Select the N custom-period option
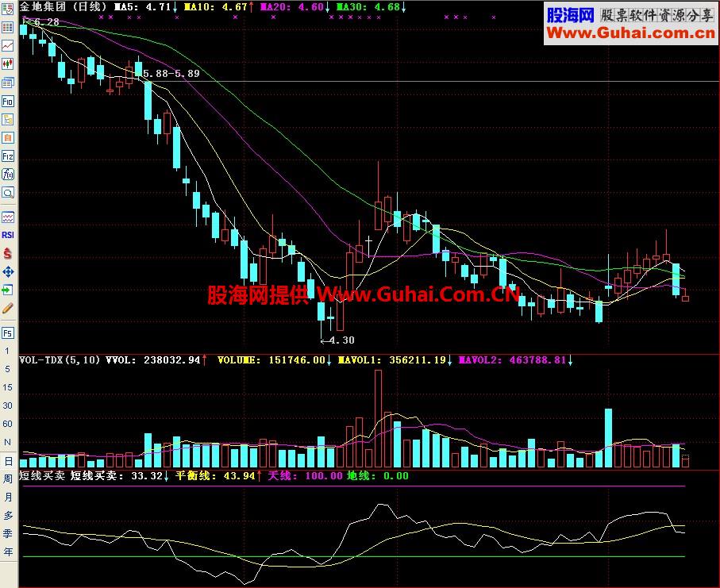Viewport: 720px width, 588px height. (7, 442)
